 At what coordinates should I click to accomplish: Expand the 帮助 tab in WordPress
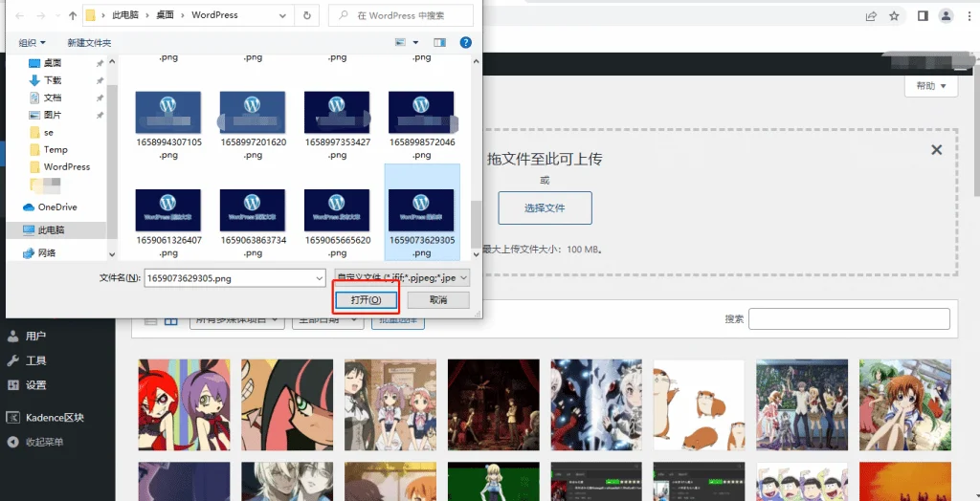[931, 86]
